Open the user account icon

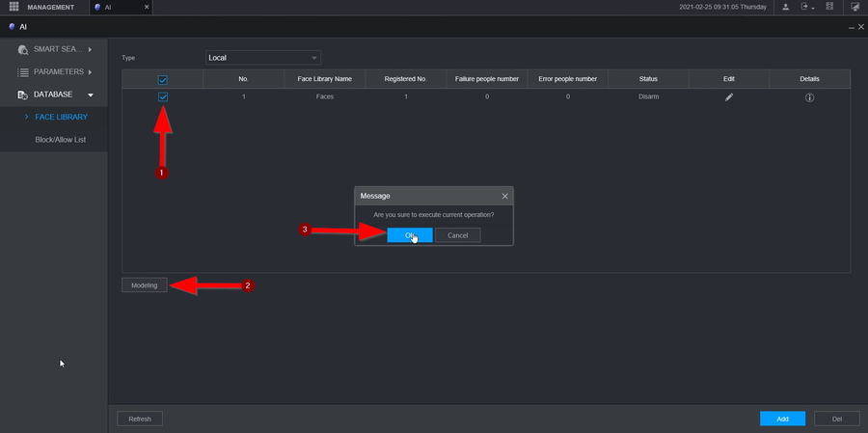click(786, 7)
